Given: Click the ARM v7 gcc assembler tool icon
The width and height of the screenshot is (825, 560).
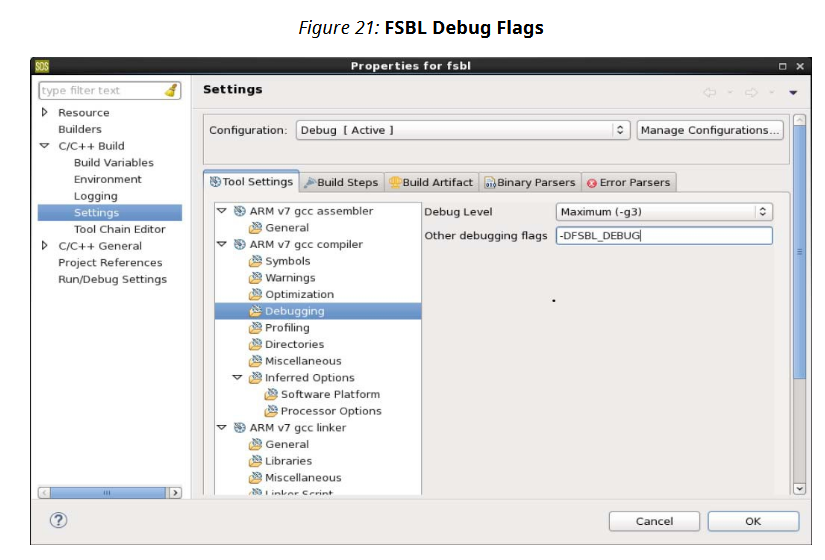Looking at the screenshot, I should [239, 211].
